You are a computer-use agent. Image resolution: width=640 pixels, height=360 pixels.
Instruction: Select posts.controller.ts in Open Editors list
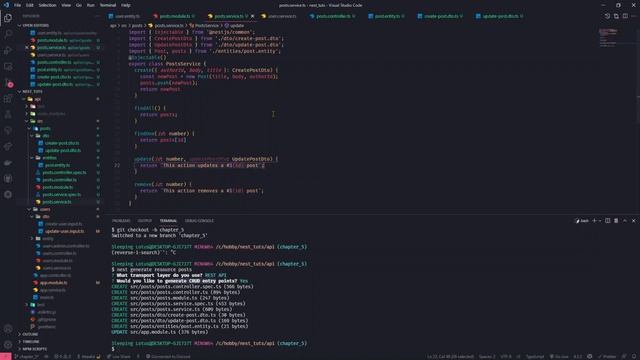60,62
